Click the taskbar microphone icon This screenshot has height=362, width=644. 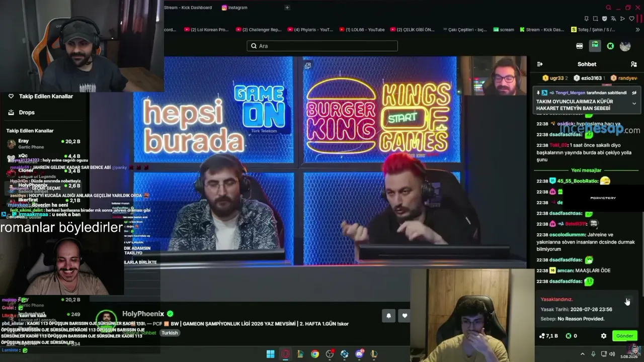tap(593, 354)
